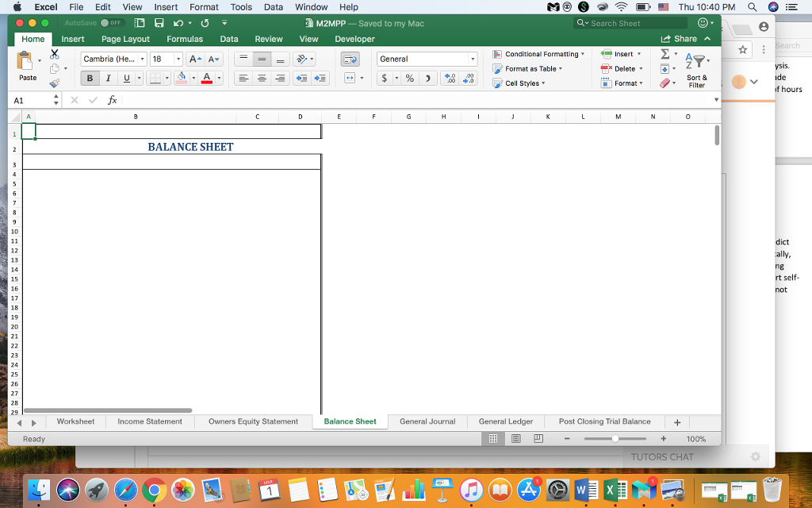Viewport: 812px width, 508px height.
Task: Switch to the General Journal sheet
Action: click(427, 421)
